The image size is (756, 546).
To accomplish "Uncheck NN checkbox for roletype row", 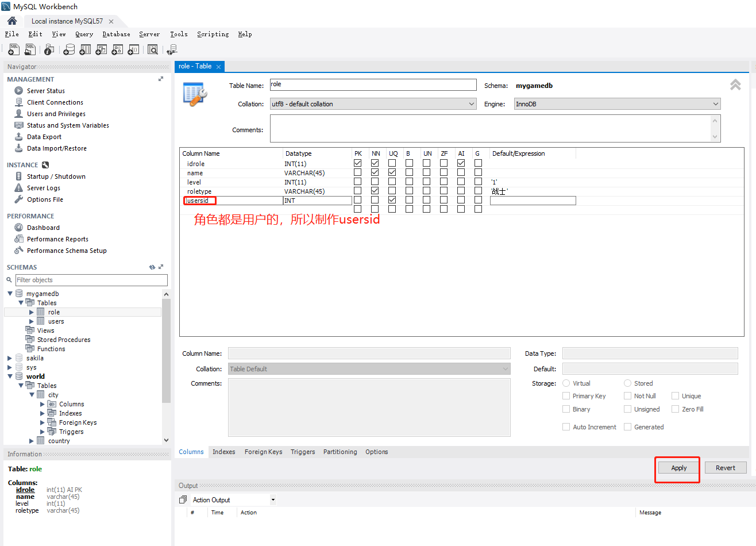I will [375, 191].
